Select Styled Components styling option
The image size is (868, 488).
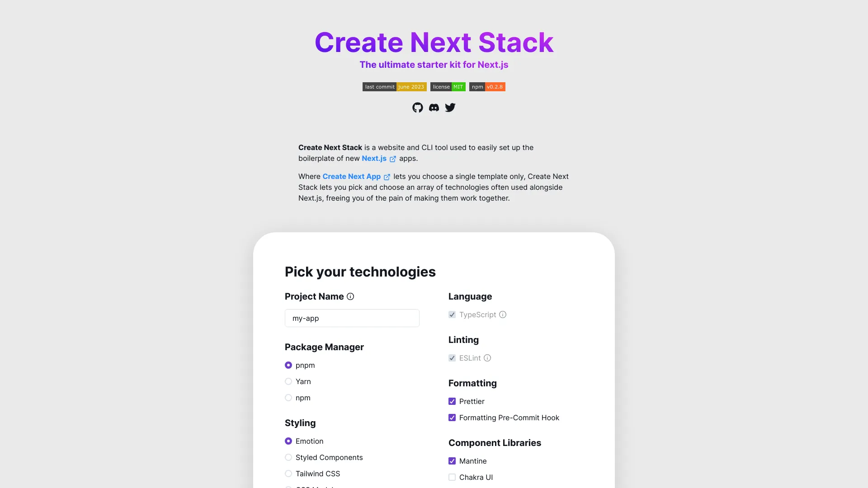tap(288, 457)
